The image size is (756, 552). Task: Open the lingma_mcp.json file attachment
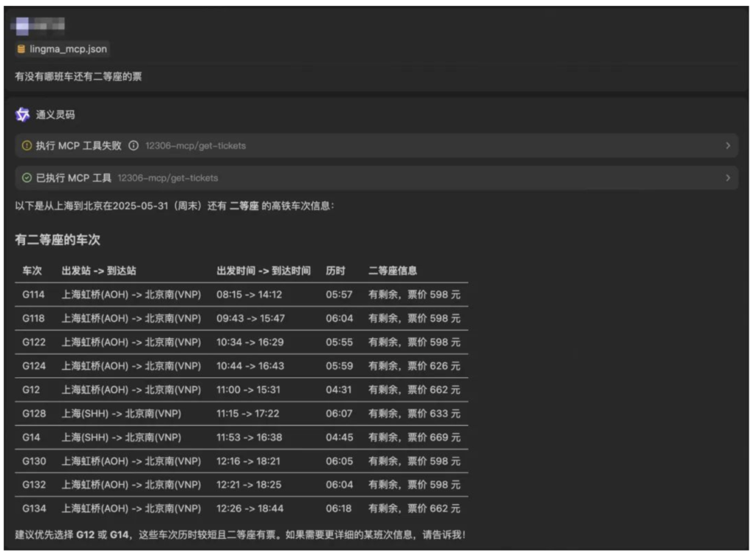point(67,49)
